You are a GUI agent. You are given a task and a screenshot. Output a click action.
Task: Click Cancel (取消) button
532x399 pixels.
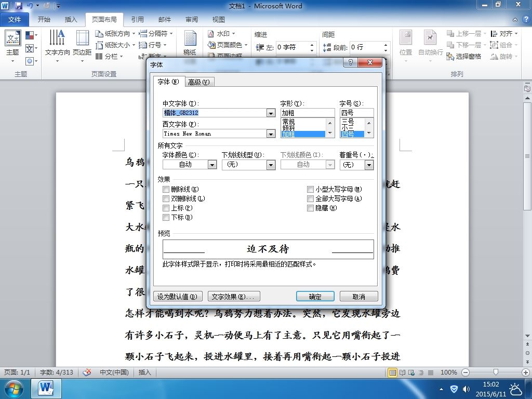(358, 297)
